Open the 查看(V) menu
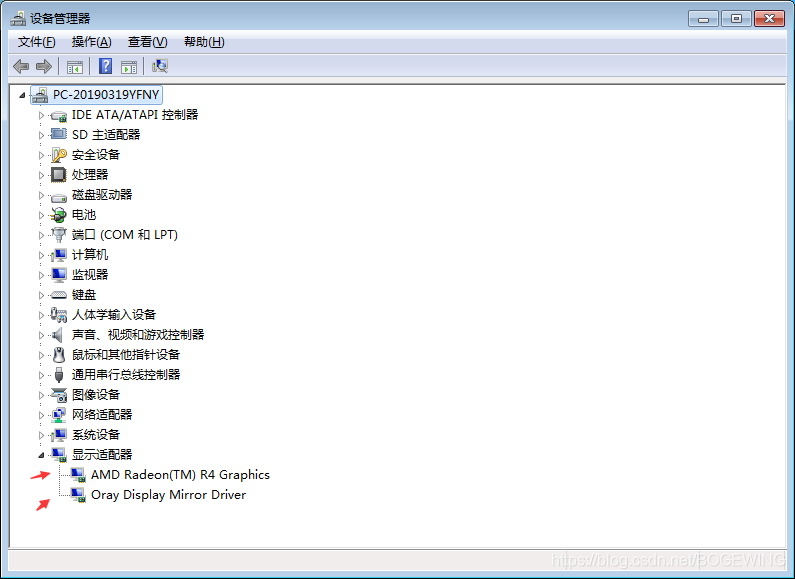 pos(148,42)
